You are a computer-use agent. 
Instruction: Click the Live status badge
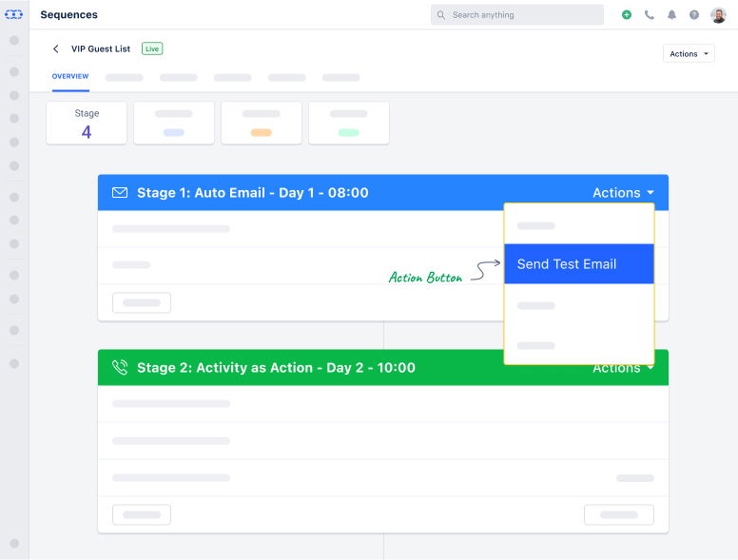[x=152, y=48]
